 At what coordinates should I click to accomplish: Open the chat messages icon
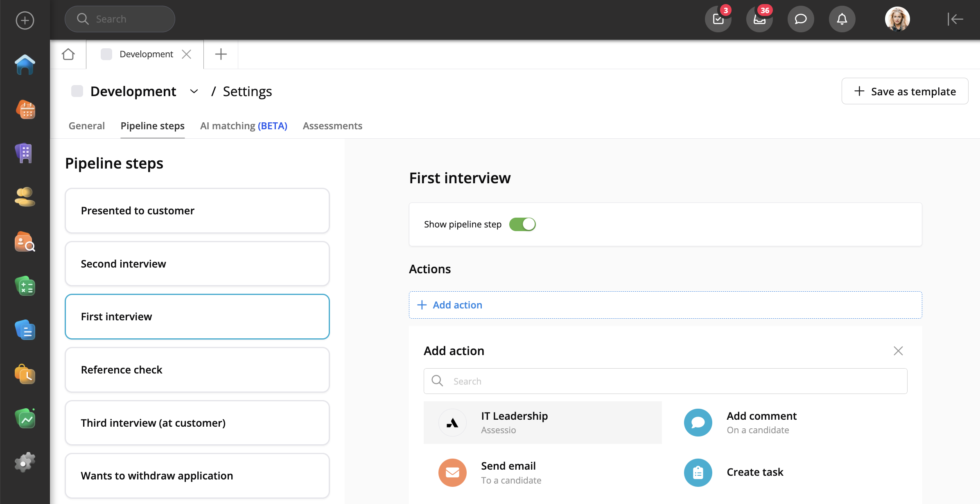[x=800, y=19]
